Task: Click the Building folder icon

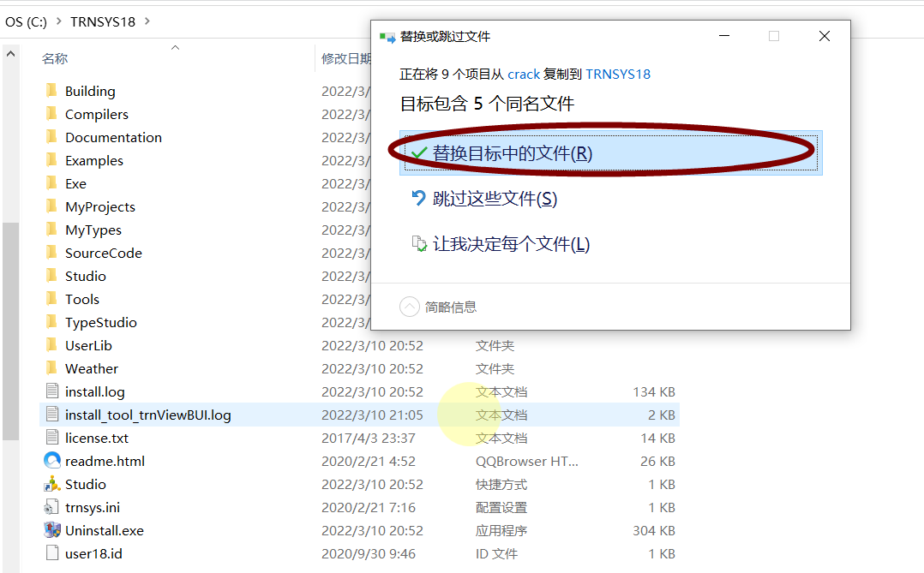Action: point(51,91)
